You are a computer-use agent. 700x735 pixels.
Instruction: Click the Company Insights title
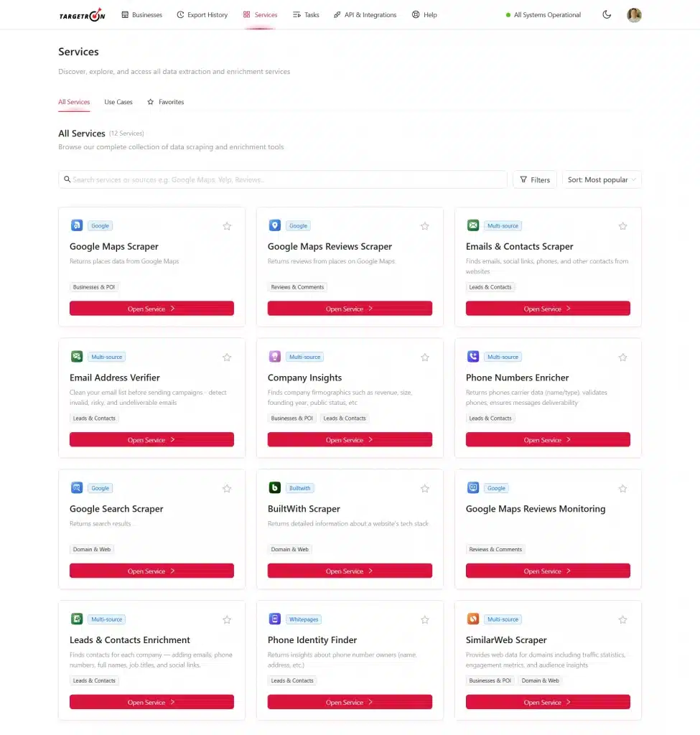coord(304,378)
